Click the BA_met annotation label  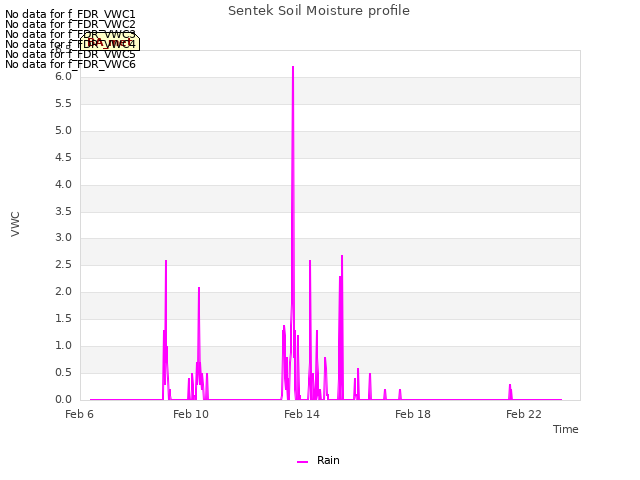click(x=109, y=42)
